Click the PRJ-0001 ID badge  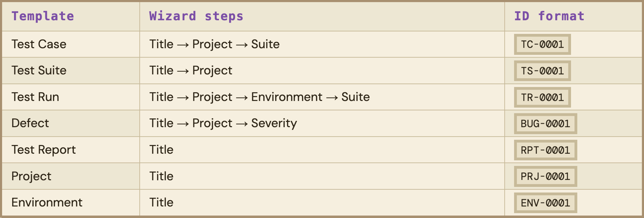545,176
